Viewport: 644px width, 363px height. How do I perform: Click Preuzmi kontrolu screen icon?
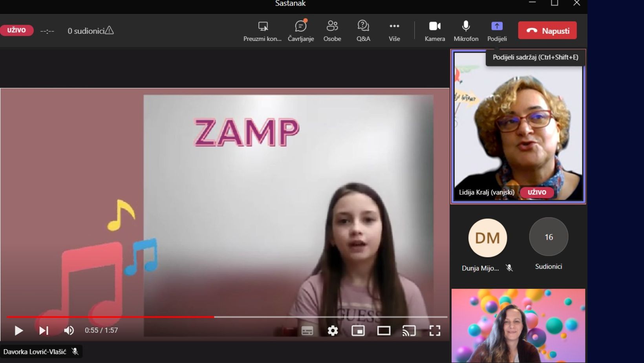(263, 26)
